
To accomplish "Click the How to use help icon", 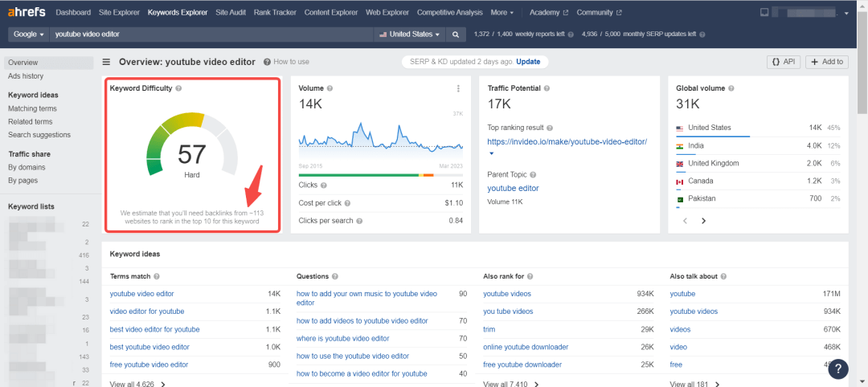I will [x=267, y=62].
